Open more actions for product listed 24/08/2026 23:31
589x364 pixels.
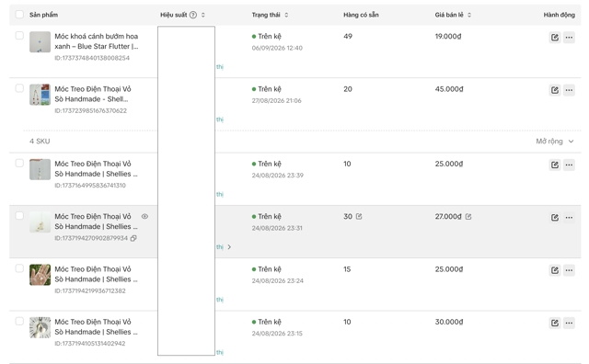tap(569, 217)
